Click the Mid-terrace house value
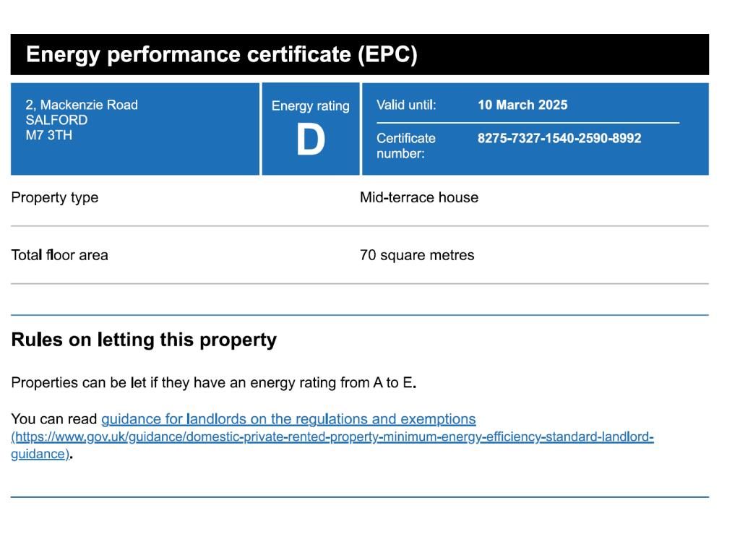Image resolution: width=740 pixels, height=560 pixels. (418, 197)
